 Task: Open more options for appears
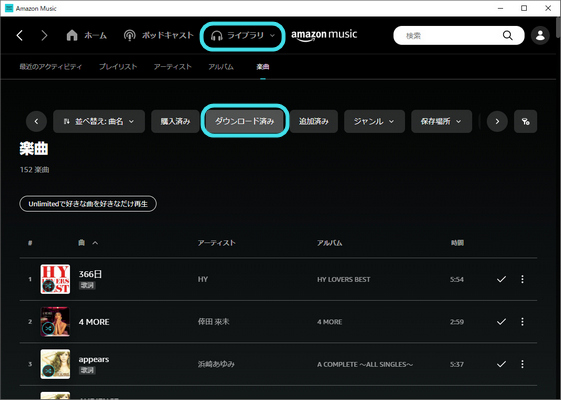pos(522,364)
